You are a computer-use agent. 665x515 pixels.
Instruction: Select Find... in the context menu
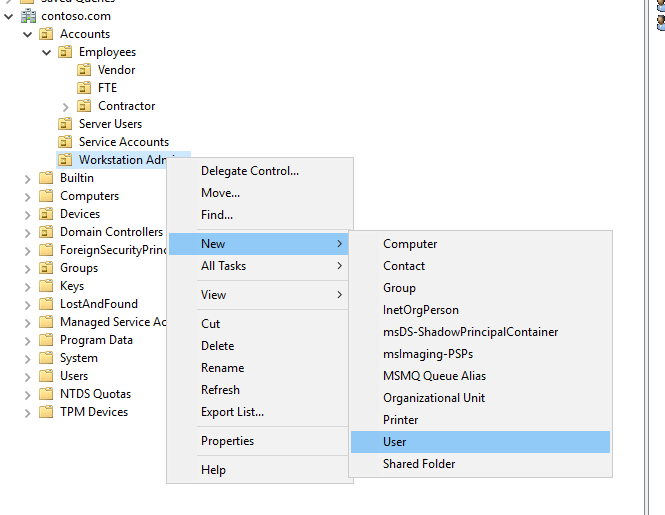click(259, 215)
